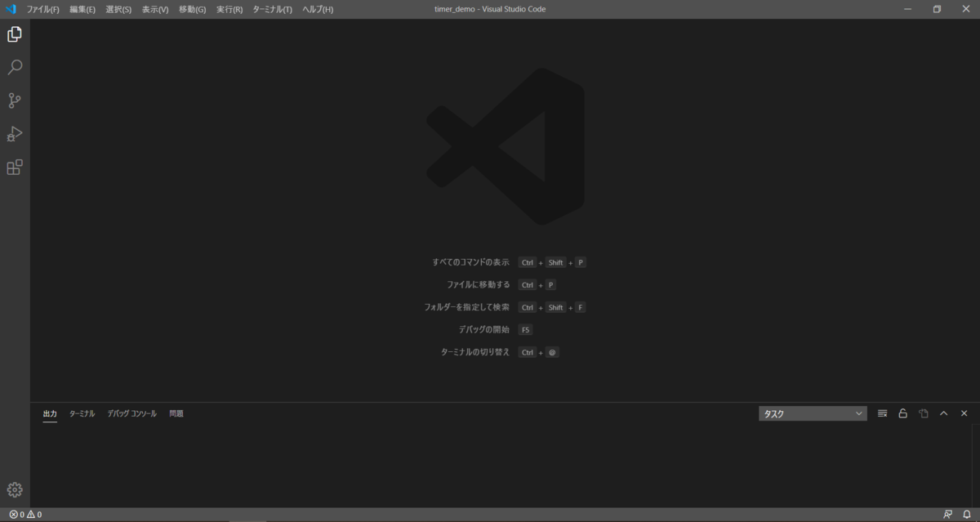Minimize the VS Code window
This screenshot has height=522, width=980.
coord(908,9)
